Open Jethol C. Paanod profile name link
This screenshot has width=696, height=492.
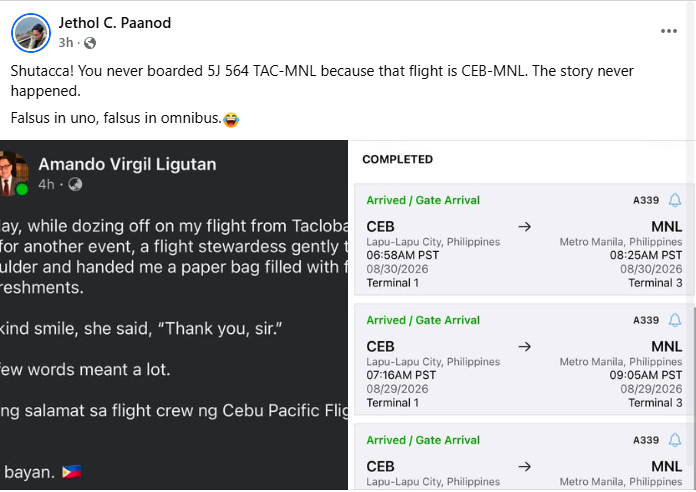(115, 23)
